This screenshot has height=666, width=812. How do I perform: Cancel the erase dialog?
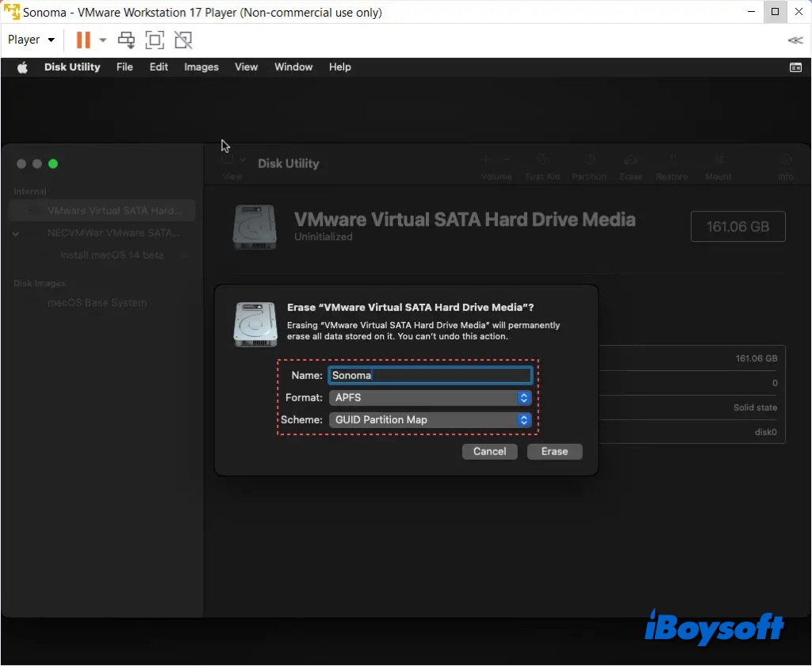tap(489, 451)
